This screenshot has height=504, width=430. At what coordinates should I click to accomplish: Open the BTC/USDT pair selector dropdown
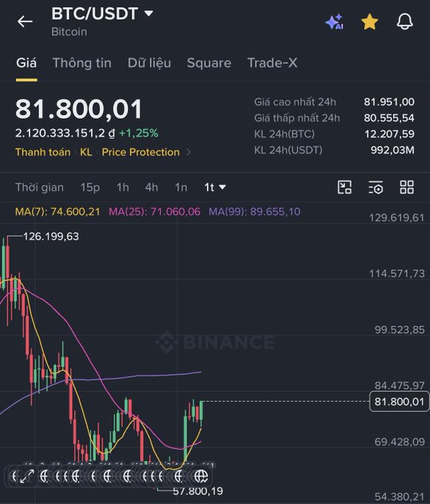pos(102,13)
